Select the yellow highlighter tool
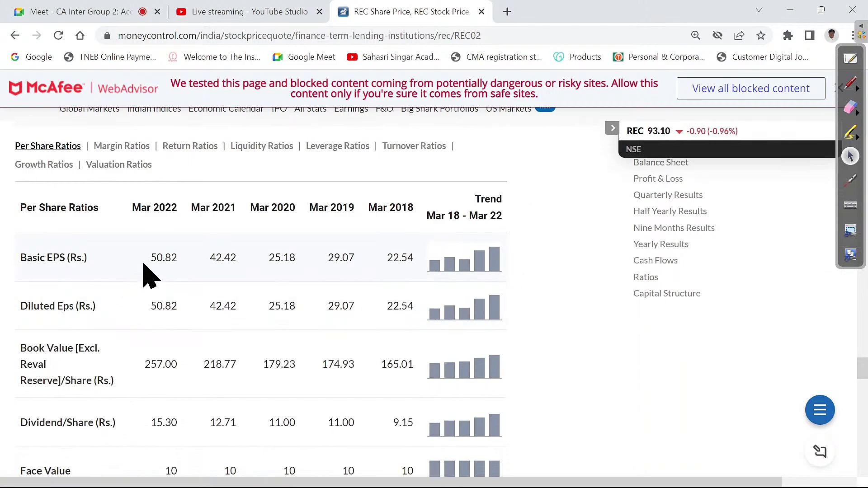Image resolution: width=868 pixels, height=488 pixels. pos(849,132)
